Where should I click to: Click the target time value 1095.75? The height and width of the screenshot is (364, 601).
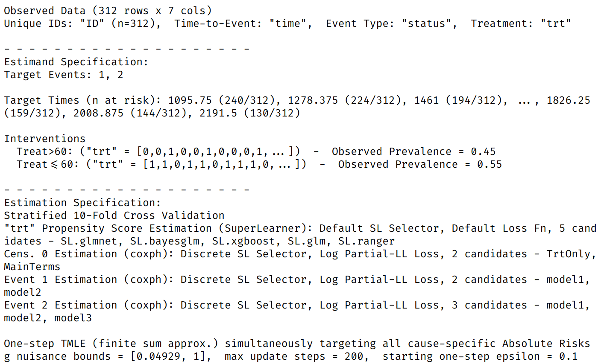pos(190,100)
